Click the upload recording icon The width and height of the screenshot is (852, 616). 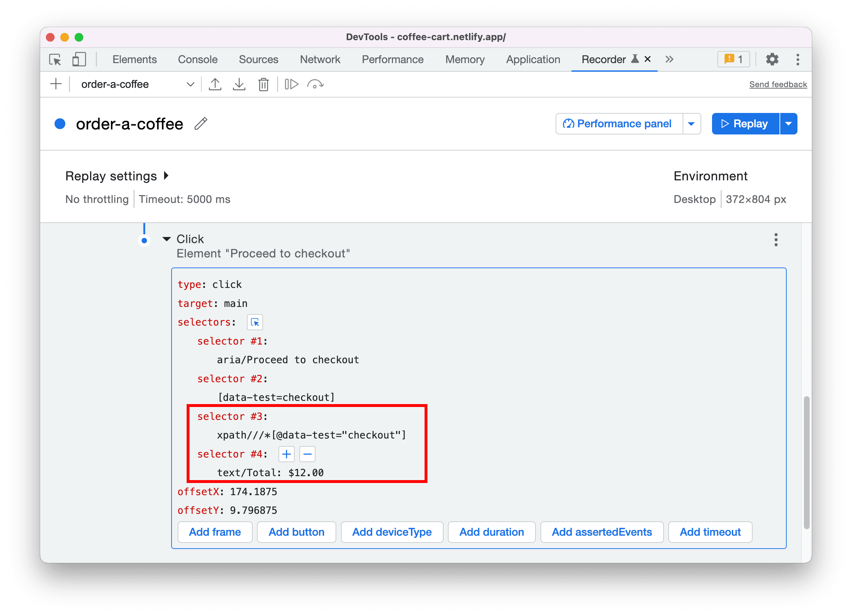click(x=215, y=83)
